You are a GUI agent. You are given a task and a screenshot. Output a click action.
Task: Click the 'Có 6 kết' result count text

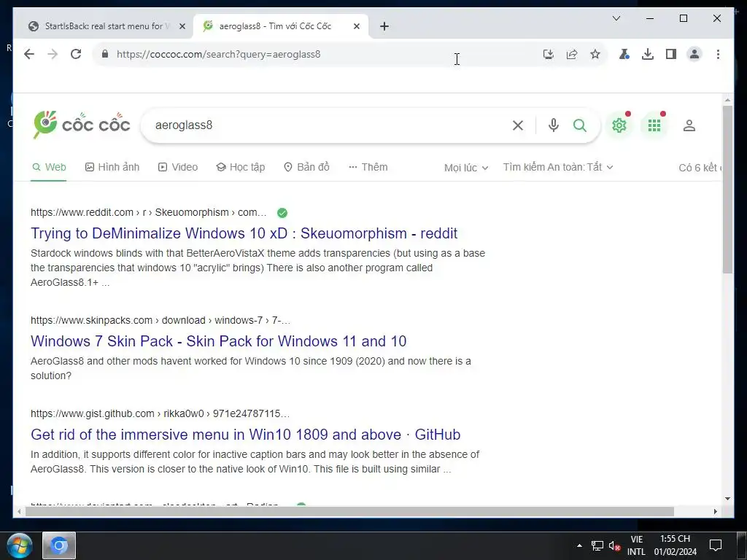(700, 168)
